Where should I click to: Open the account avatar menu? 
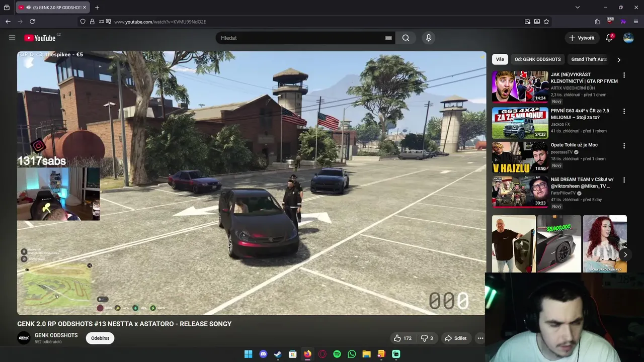tap(628, 38)
